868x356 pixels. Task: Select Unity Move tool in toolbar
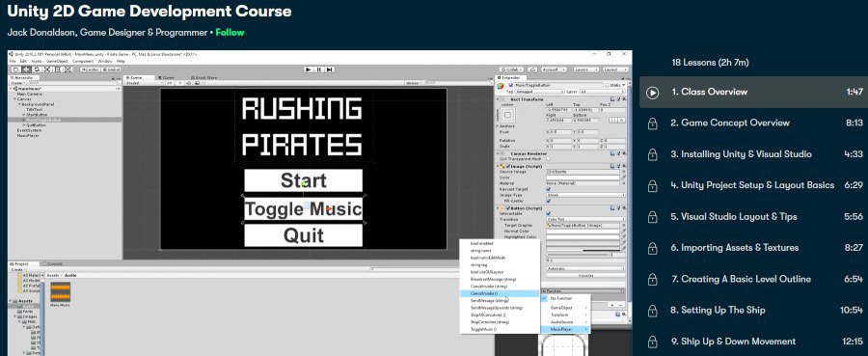26,69
